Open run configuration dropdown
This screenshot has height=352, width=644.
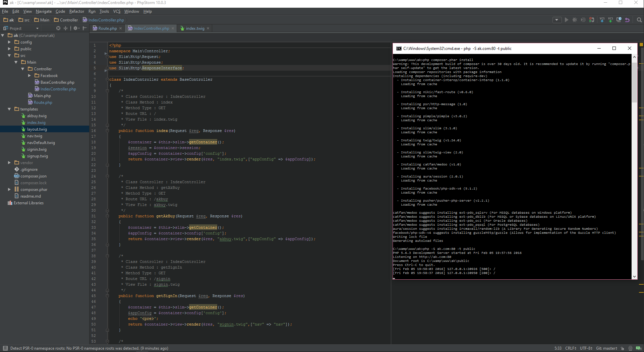[557, 20]
